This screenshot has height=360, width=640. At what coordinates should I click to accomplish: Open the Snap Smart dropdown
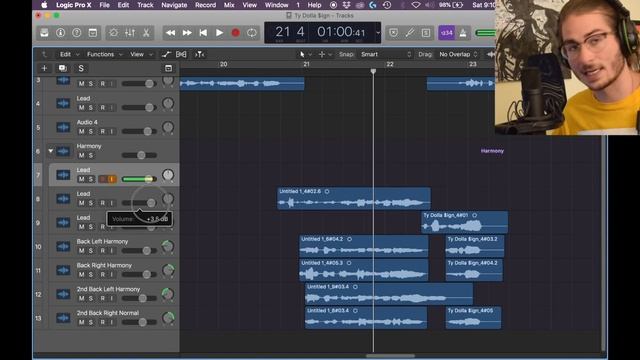click(386, 54)
